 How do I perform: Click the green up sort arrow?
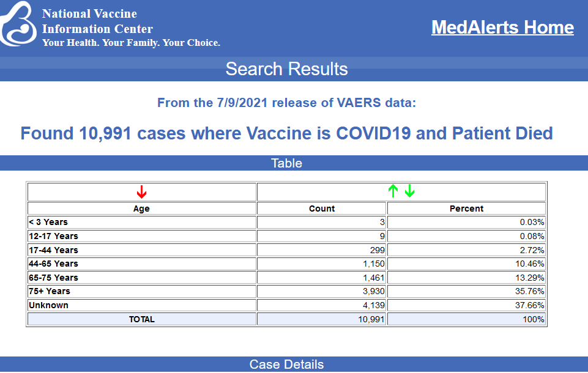click(393, 191)
